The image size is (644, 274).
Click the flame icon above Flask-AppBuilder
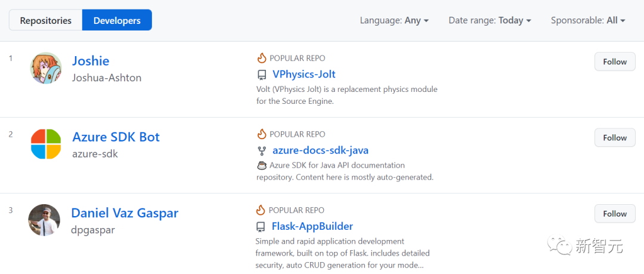tap(261, 210)
